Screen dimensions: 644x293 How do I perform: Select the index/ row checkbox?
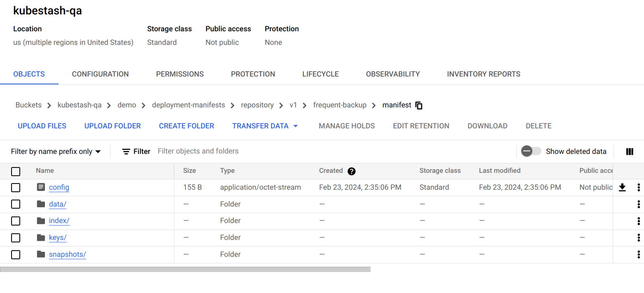16,221
